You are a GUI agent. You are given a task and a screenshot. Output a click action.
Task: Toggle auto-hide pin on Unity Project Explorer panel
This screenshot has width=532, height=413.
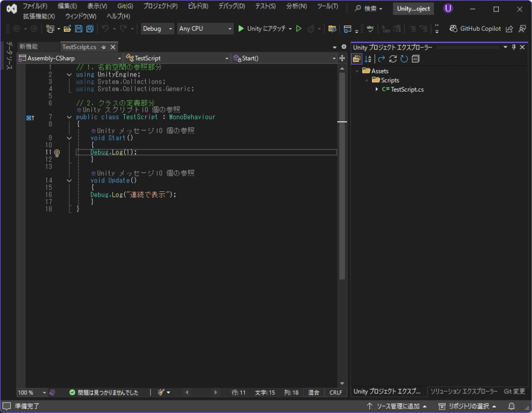tap(514, 47)
